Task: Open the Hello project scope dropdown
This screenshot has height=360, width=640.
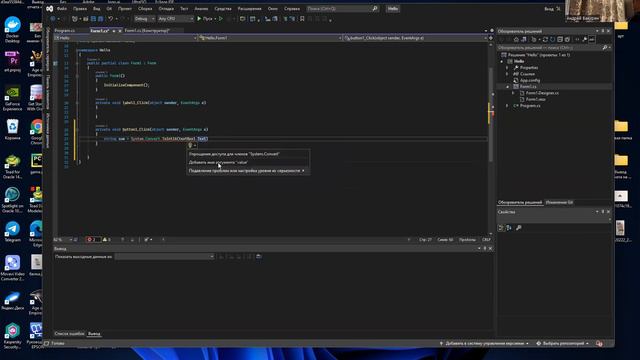Action: point(125,38)
